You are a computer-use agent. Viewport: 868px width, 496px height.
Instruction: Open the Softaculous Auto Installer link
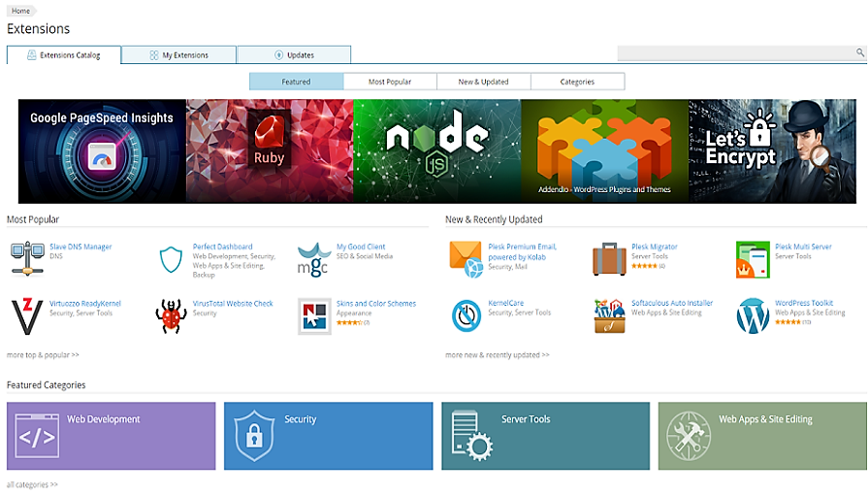click(672, 303)
